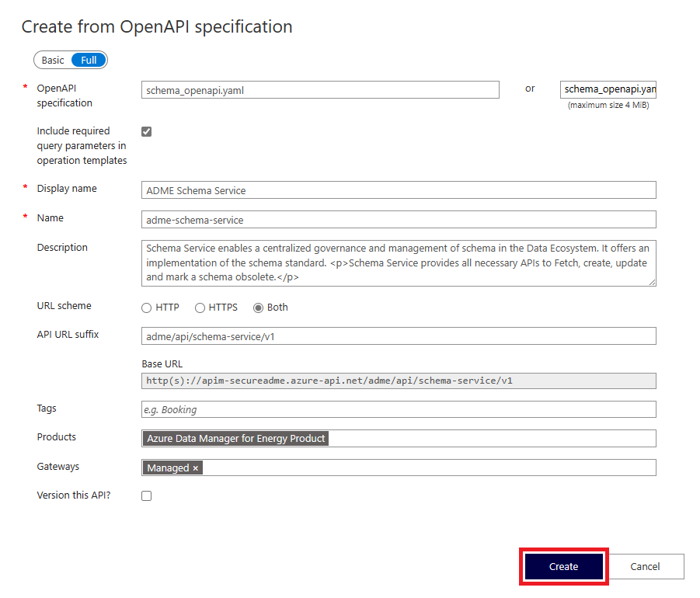Click the Tags input showing e.g. Booking
The width and height of the screenshot is (700, 598).
tap(398, 409)
